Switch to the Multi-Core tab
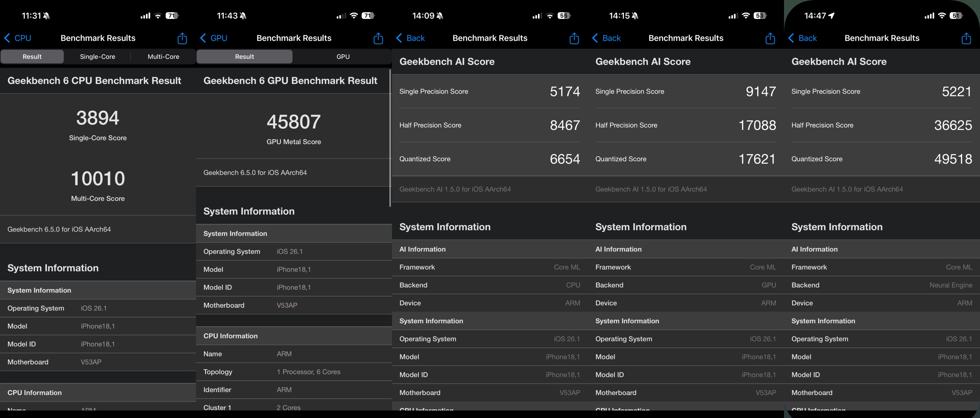The width and height of the screenshot is (980, 418). pos(163,57)
